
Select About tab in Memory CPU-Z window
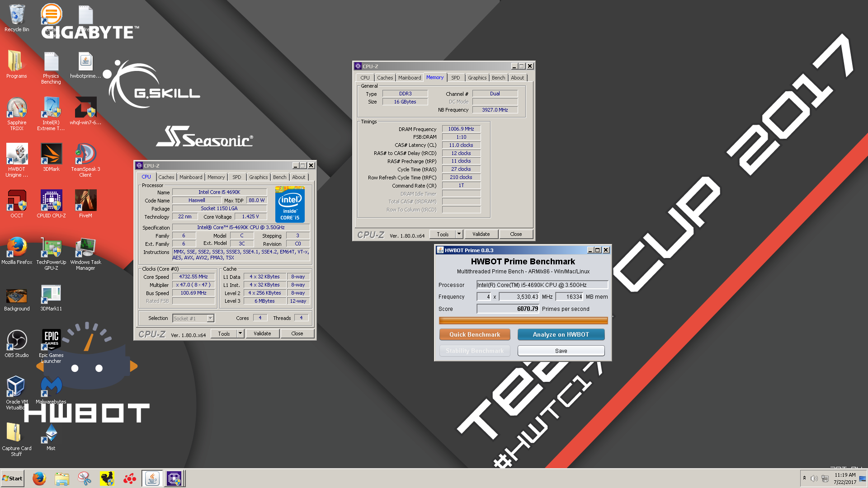pos(518,78)
